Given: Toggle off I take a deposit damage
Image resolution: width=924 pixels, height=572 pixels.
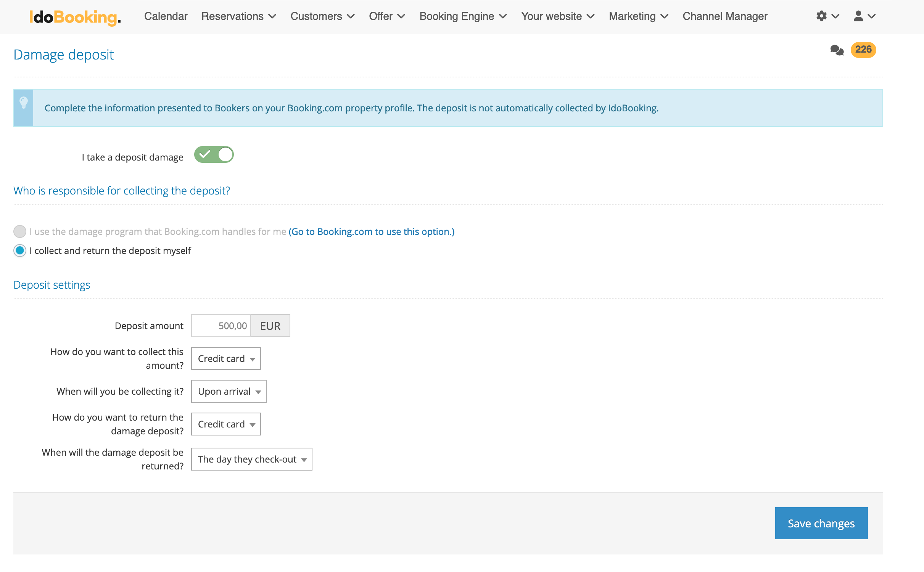Looking at the screenshot, I should (214, 155).
